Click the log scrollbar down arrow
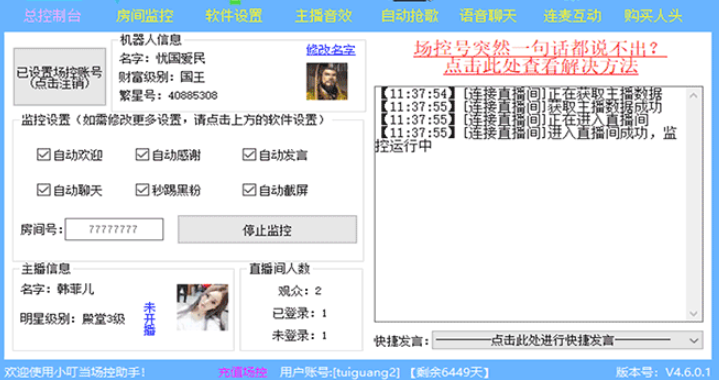 coord(693,314)
